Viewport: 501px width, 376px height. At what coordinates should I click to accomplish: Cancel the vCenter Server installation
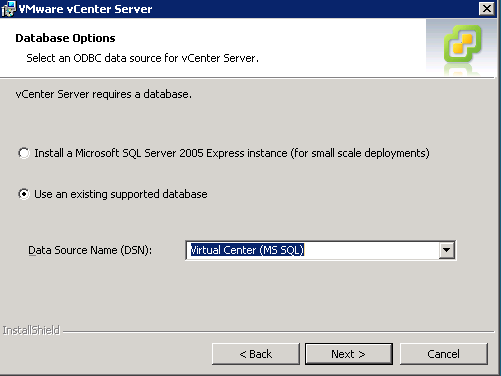(444, 354)
